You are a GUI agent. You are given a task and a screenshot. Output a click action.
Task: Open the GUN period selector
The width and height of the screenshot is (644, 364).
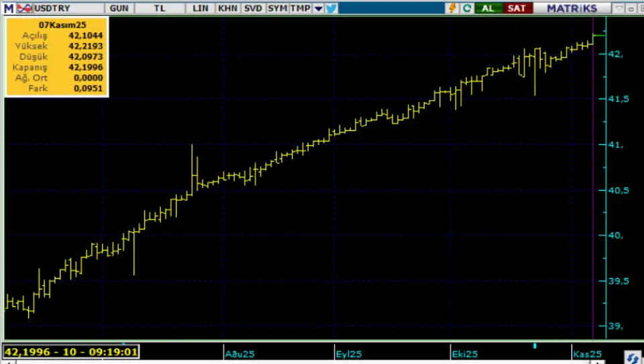[x=119, y=8]
